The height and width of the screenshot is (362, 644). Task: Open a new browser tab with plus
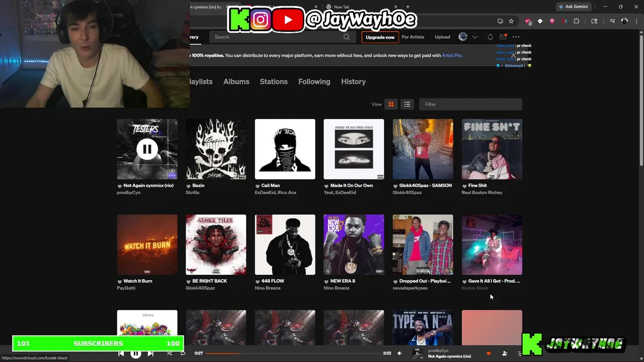[x=408, y=7]
